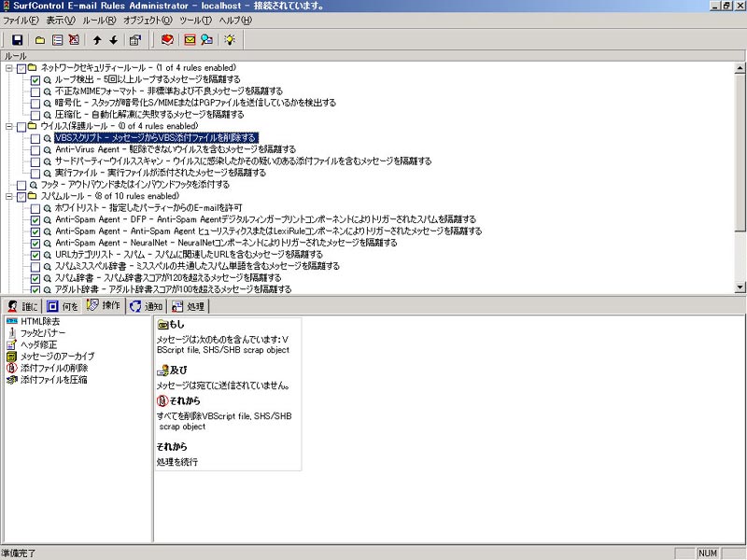Collapse the ウイルス保護ルール tree group

click(x=9, y=126)
